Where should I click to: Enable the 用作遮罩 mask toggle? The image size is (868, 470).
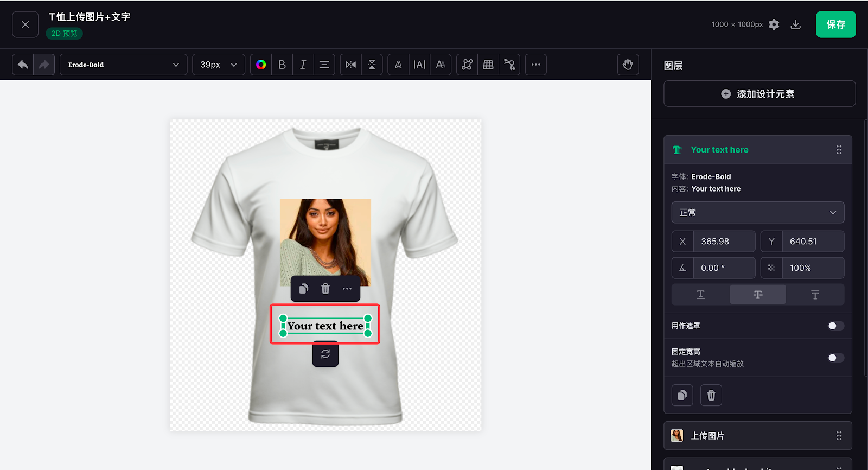835,326
